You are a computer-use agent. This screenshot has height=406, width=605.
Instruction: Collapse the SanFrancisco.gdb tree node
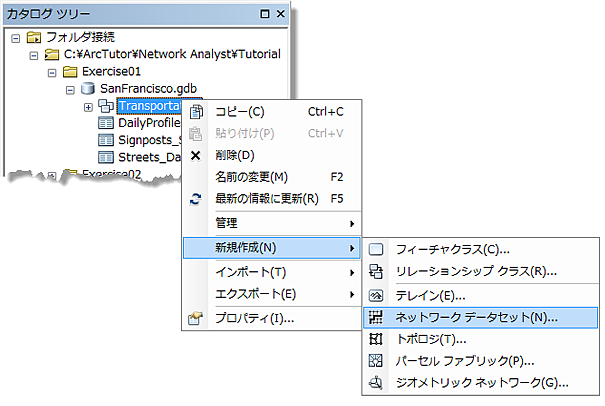pyautogui.click(x=69, y=89)
